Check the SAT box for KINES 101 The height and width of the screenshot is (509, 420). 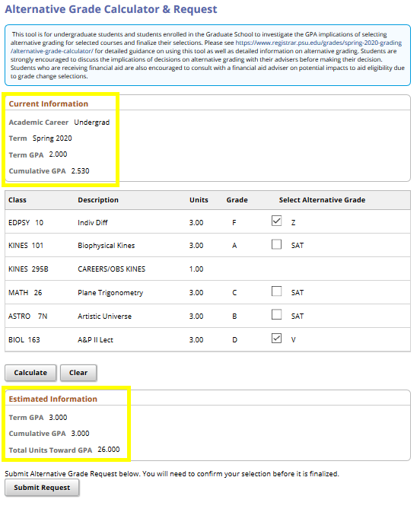click(x=276, y=244)
